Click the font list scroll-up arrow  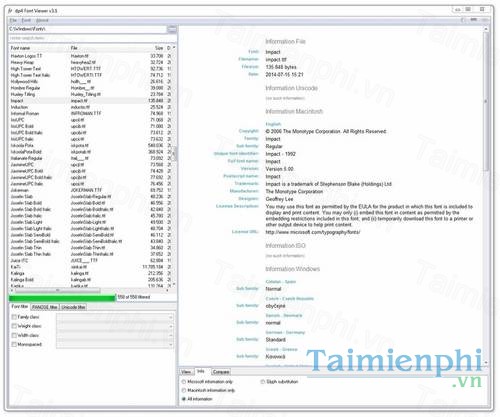point(174,48)
